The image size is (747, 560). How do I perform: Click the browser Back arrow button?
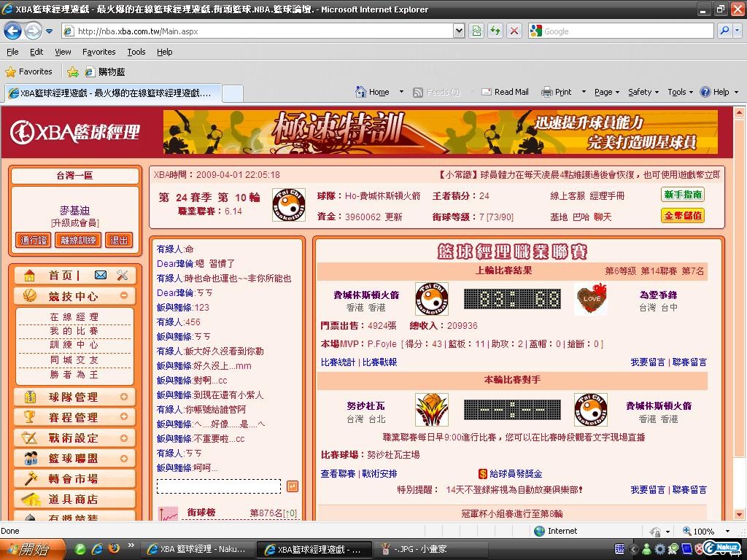click(x=12, y=31)
